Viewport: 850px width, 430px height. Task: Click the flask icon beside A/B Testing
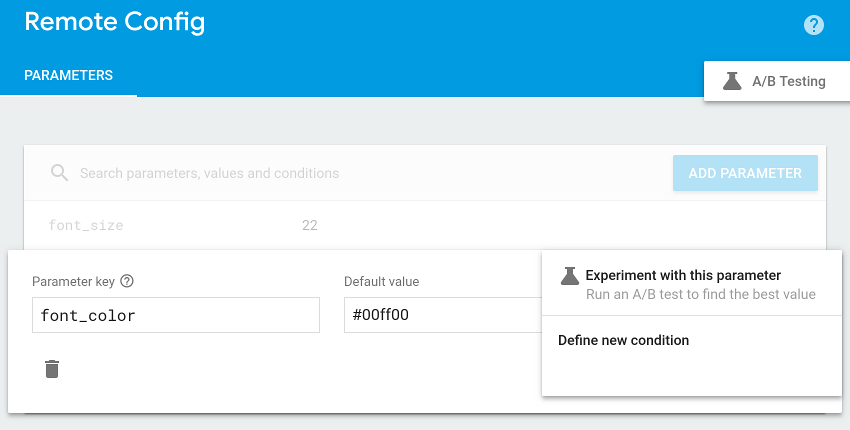[x=732, y=81]
